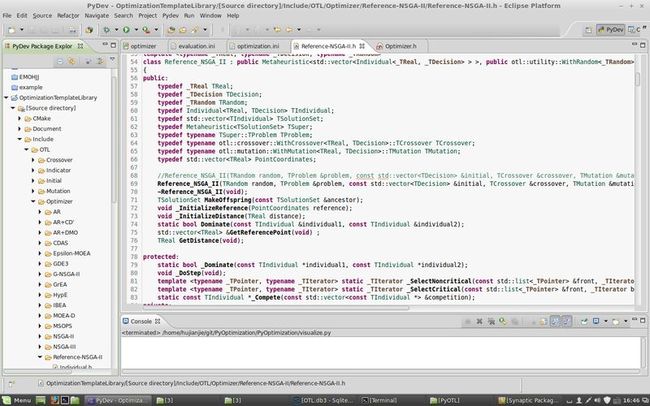Viewport: 650px width, 406px height.
Task: Open Debug configurations dropdown arrow
Action: [116, 30]
